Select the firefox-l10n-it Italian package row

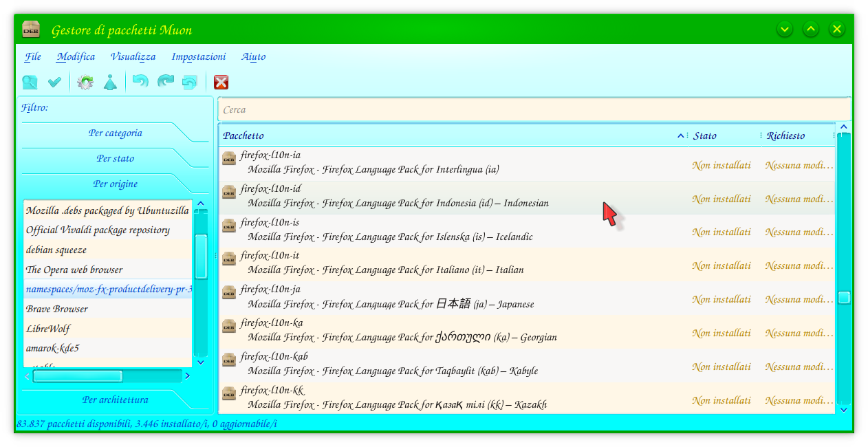pyautogui.click(x=527, y=265)
